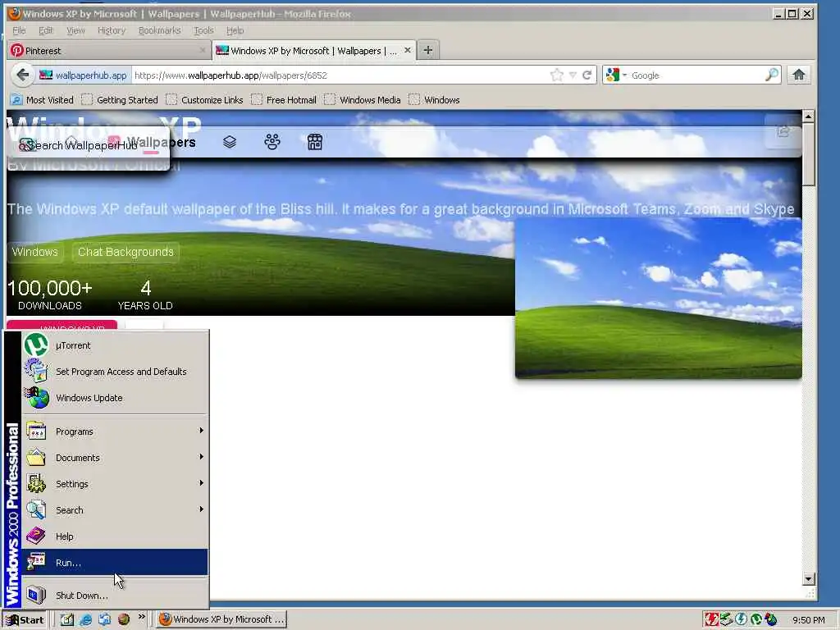Click the share icon on wallpaper page
The width and height of the screenshot is (840, 630).
point(783,132)
